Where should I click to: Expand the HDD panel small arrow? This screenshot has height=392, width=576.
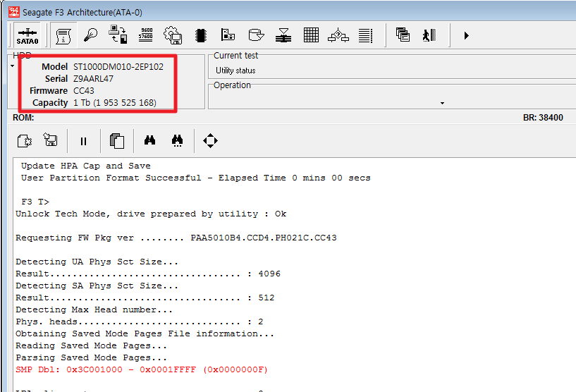click(x=13, y=66)
